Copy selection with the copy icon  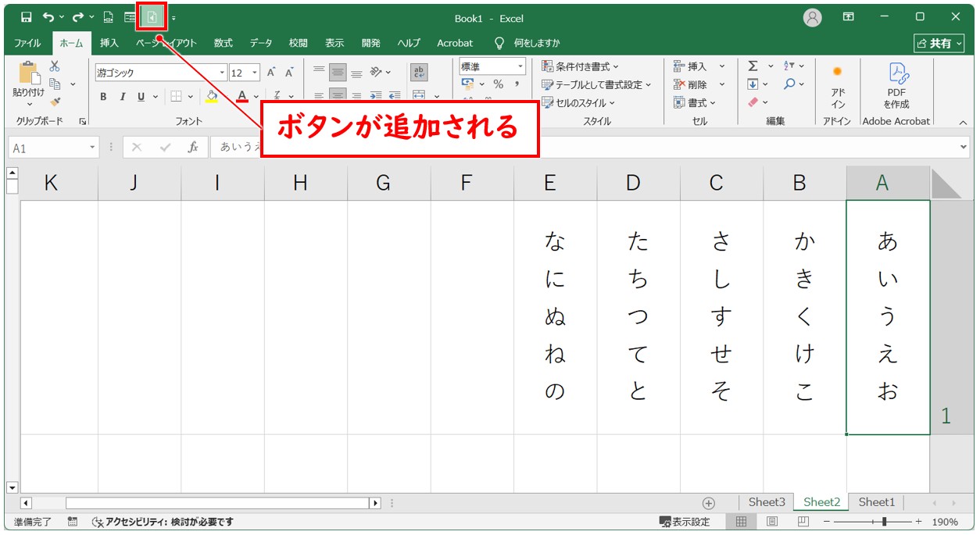(55, 84)
